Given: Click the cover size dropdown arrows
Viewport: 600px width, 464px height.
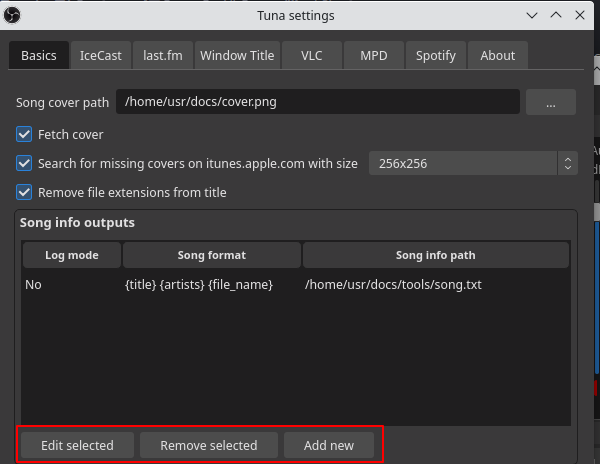Looking at the screenshot, I should [568, 163].
